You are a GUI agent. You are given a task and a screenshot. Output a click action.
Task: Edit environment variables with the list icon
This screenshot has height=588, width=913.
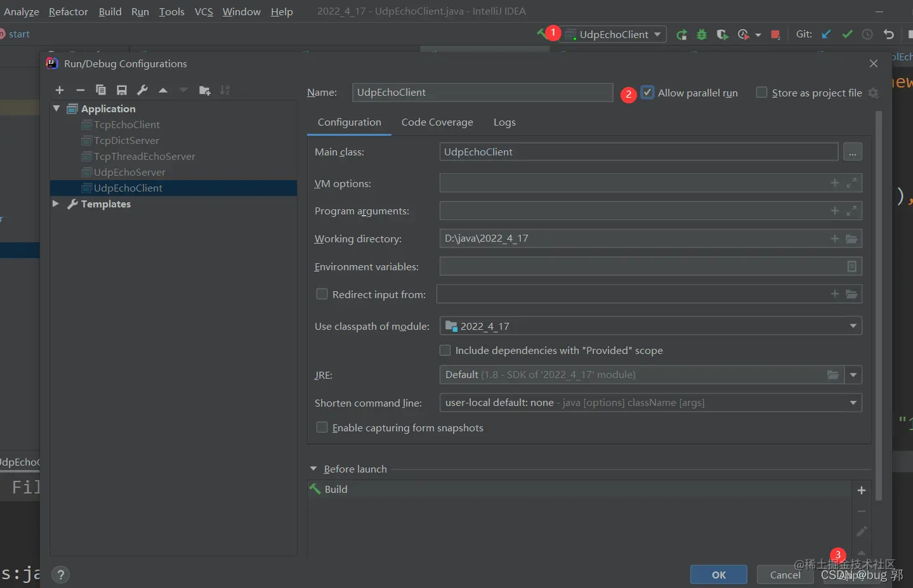(852, 266)
